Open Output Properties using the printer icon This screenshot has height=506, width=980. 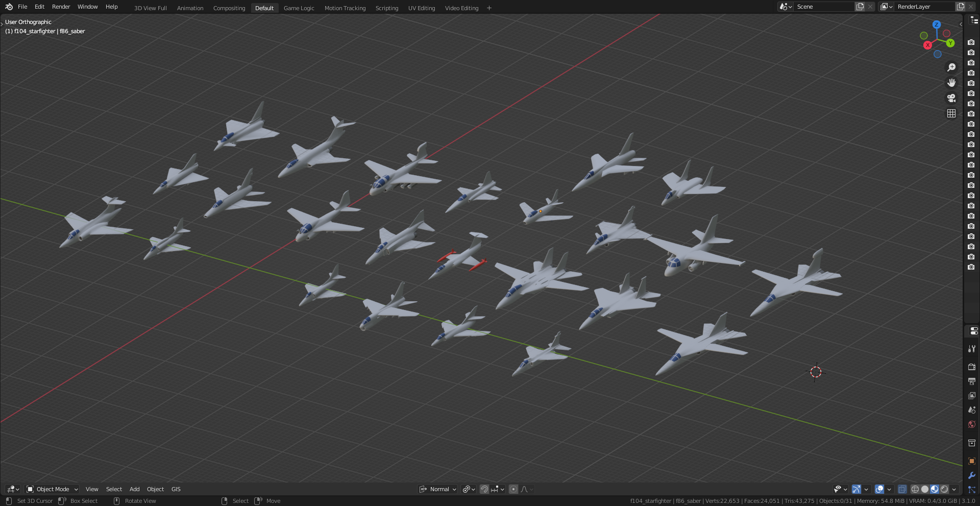tap(971, 381)
